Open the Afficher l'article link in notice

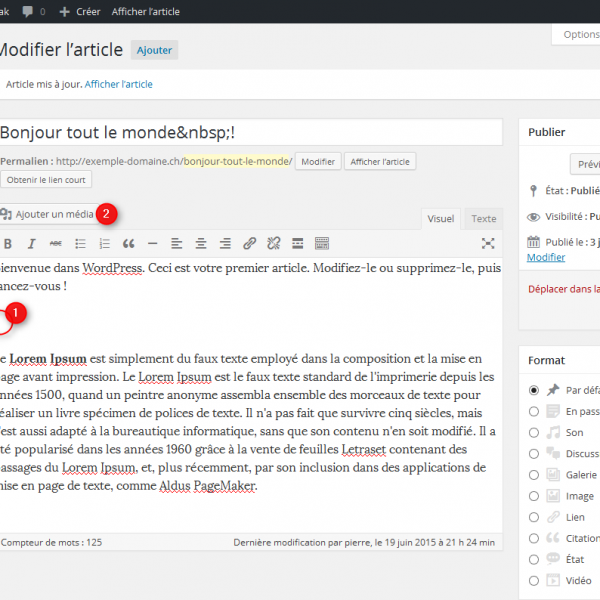(119, 84)
